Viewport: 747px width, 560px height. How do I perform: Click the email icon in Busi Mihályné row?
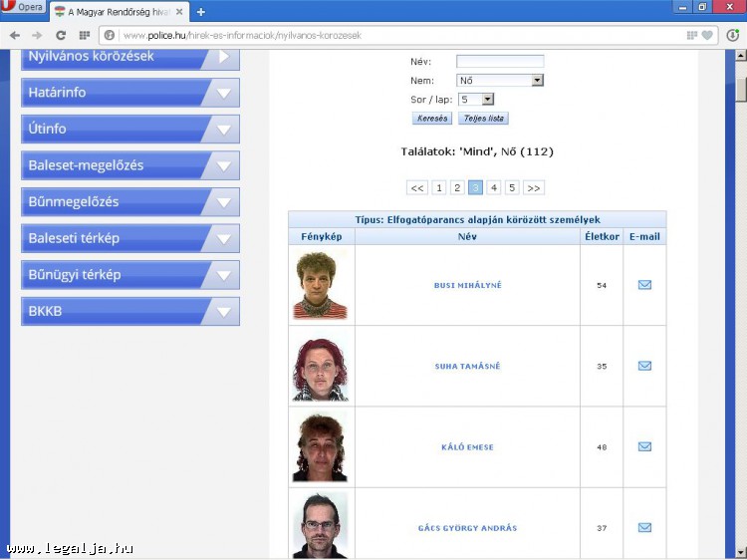point(644,285)
